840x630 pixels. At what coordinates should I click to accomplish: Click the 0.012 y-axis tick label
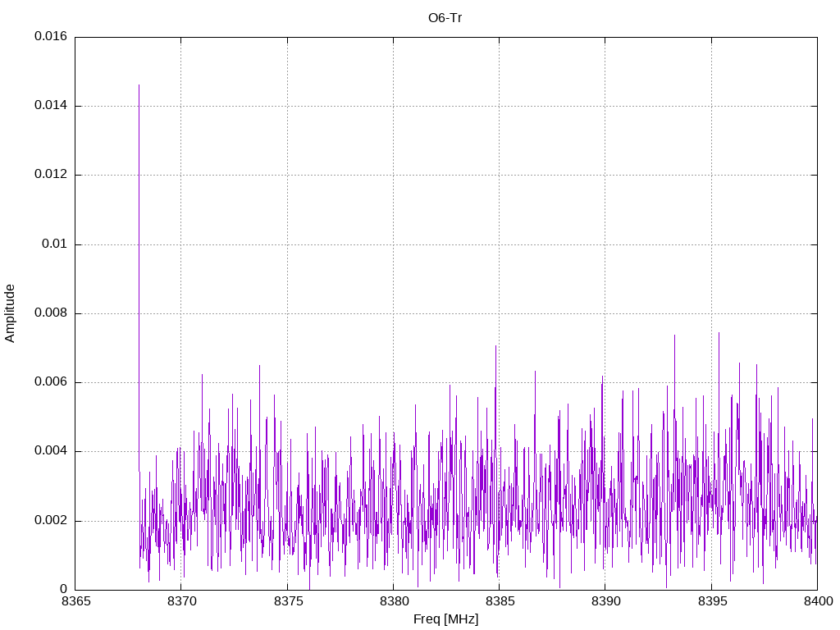[x=50, y=175]
